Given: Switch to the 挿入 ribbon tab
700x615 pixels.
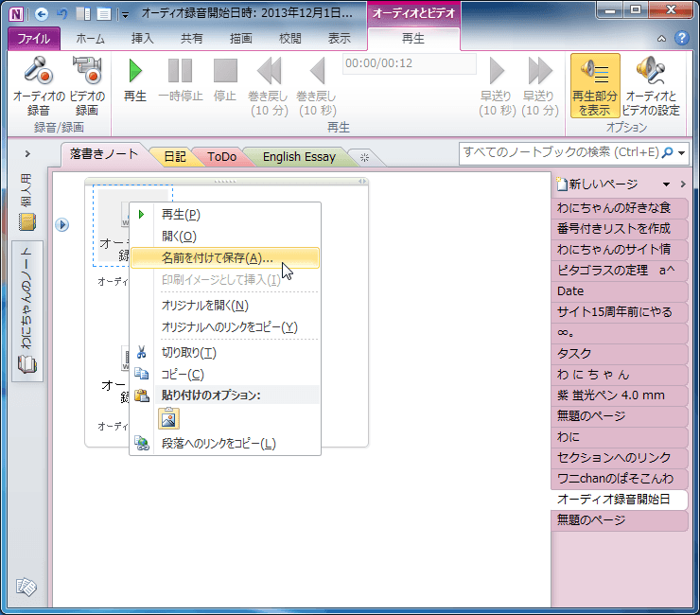Looking at the screenshot, I should click(x=143, y=39).
